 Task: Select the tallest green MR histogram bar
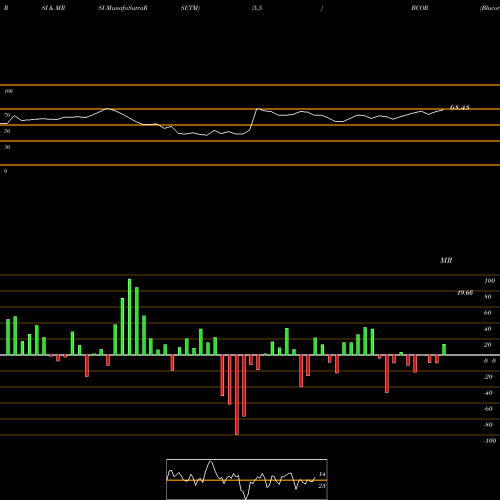(x=130, y=317)
